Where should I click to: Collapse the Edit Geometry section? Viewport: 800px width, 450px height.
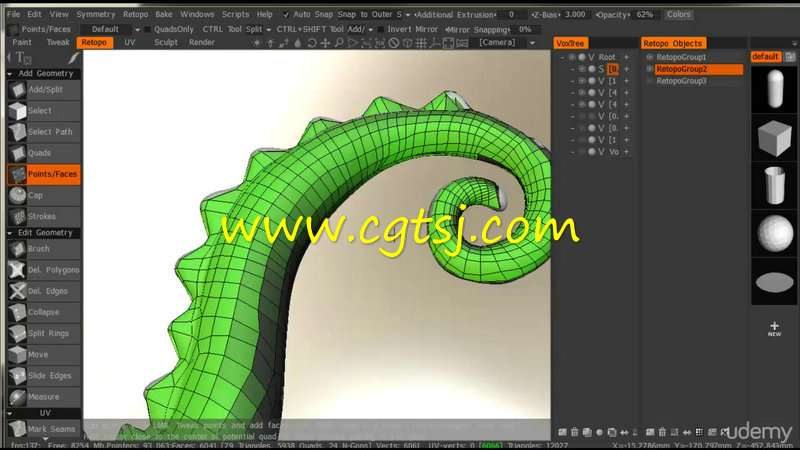point(10,233)
